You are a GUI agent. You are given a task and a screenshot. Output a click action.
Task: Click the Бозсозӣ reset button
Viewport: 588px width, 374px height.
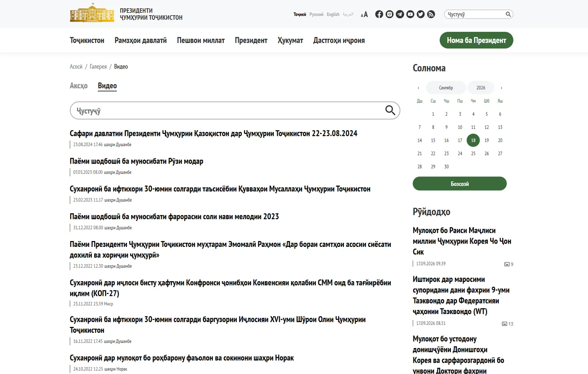460,184
